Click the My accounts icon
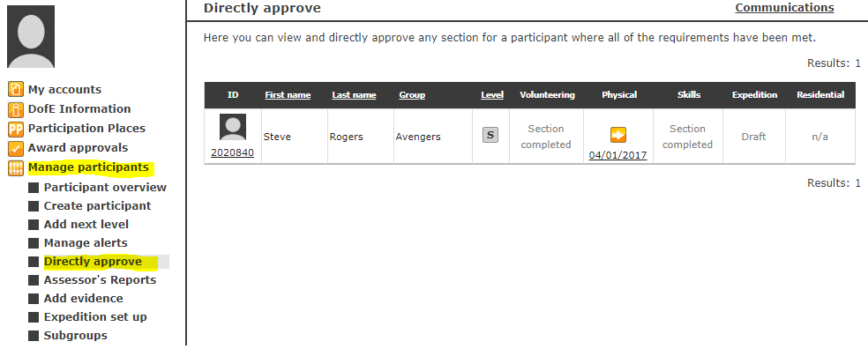Screen dimensions: 868x349 tap(16, 89)
